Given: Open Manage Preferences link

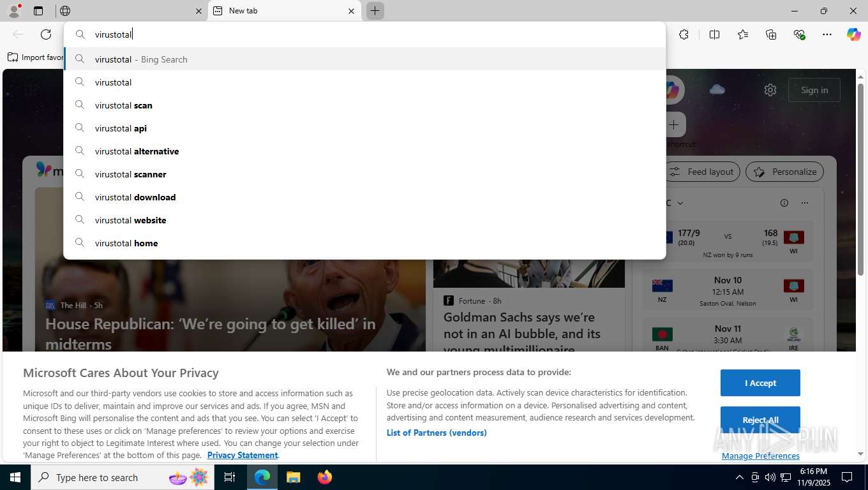Looking at the screenshot, I should (761, 456).
